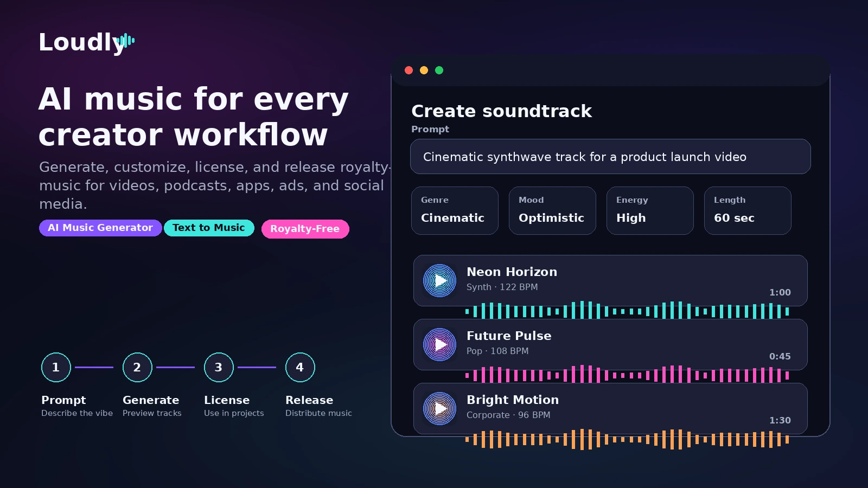Play the Bright Motion track
This screenshot has width=868, height=488.
point(439,408)
